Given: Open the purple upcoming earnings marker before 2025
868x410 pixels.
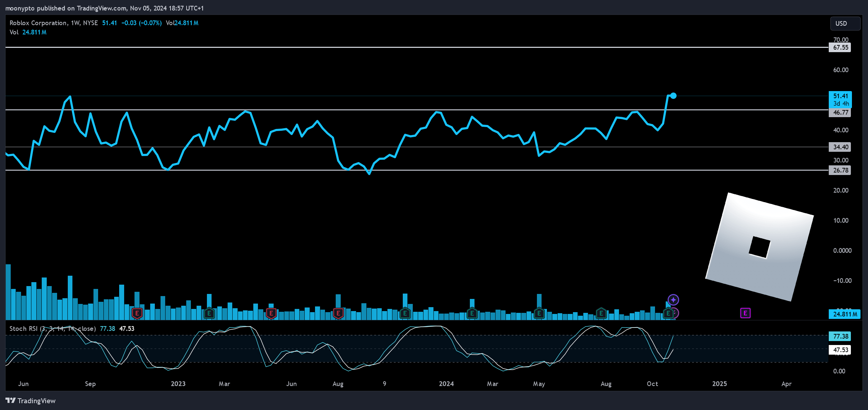Looking at the screenshot, I should (x=745, y=313).
